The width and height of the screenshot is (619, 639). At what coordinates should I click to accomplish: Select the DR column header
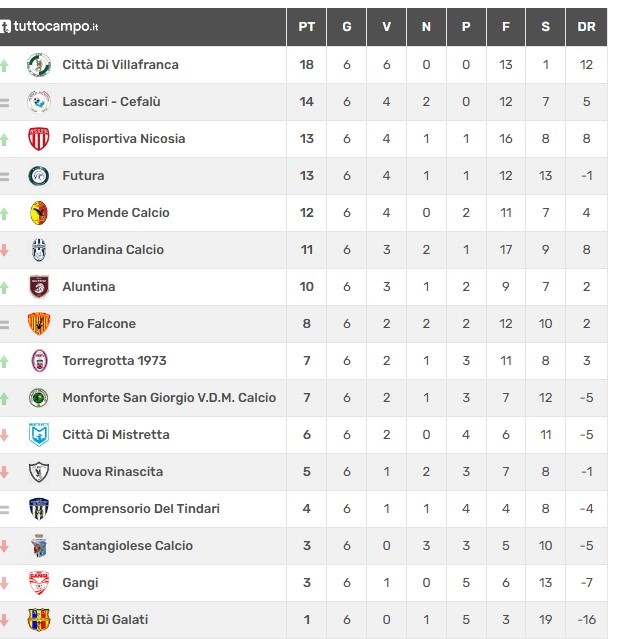586,27
